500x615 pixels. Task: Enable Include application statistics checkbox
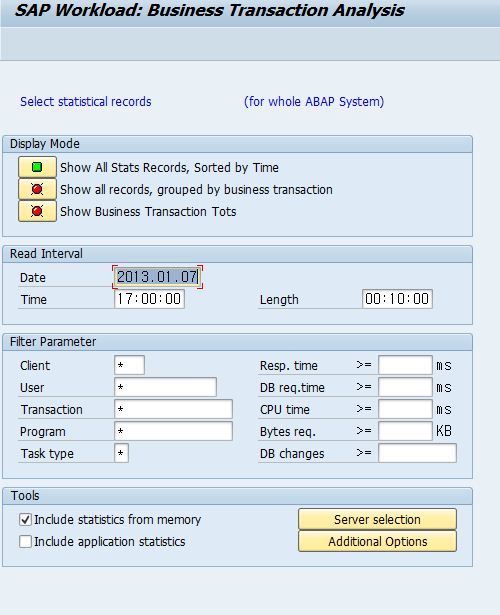coord(25,542)
